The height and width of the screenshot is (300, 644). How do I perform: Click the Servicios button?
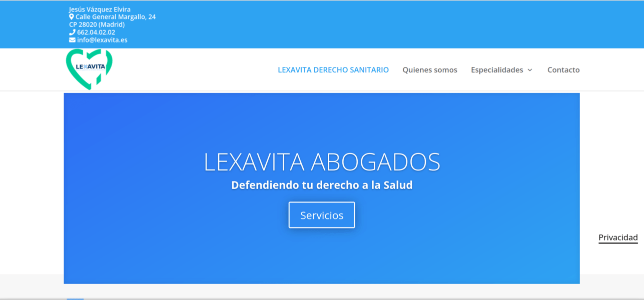(322, 215)
